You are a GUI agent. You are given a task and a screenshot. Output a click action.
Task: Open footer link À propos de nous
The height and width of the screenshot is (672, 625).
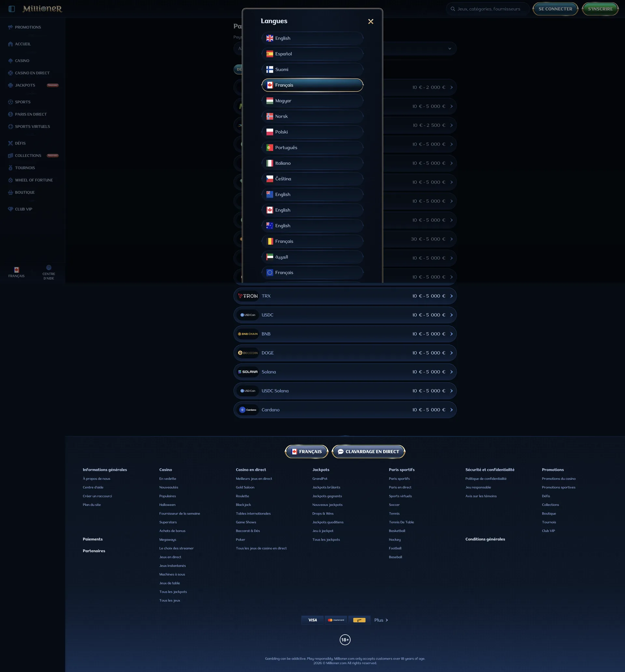(x=96, y=479)
